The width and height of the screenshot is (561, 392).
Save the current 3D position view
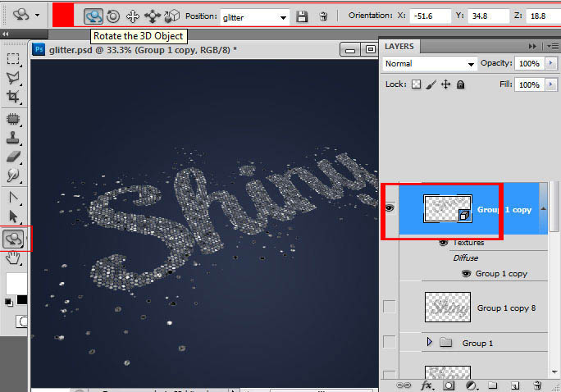click(302, 16)
